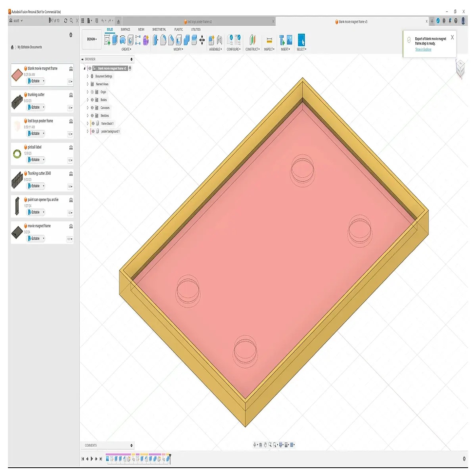Show the hidden Origin folder

point(92,92)
